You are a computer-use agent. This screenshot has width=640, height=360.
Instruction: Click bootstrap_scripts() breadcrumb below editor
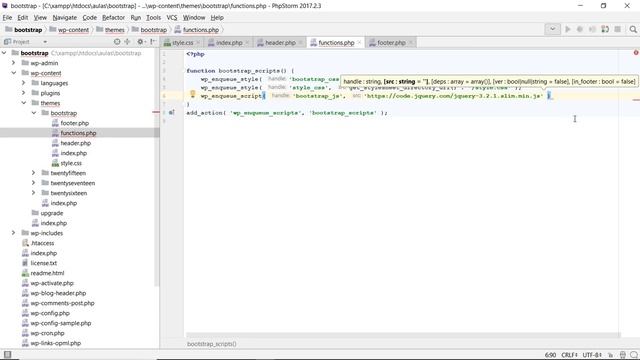tap(211, 344)
